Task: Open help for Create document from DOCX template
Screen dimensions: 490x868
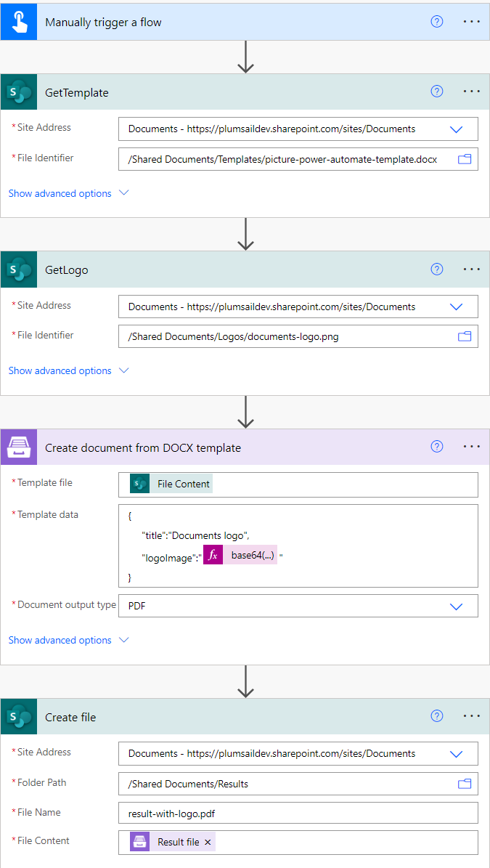Action: click(437, 447)
